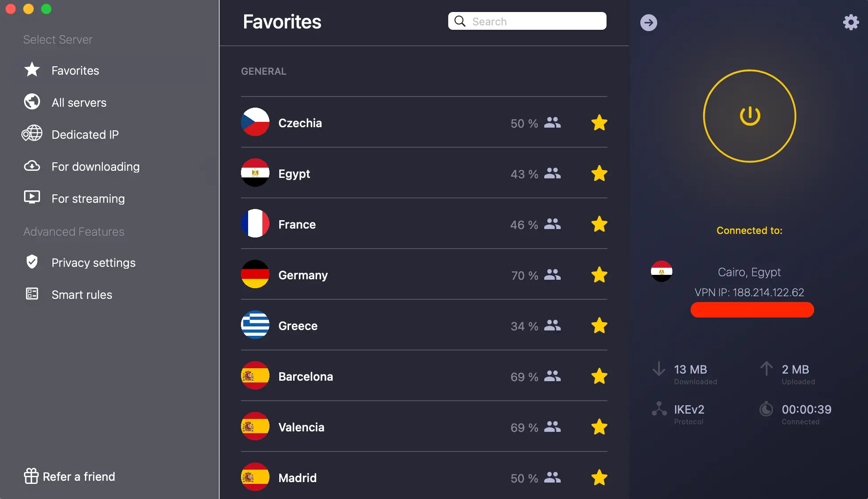The width and height of the screenshot is (868, 499).
Task: Open settings via the gear icon
Action: coord(851,22)
